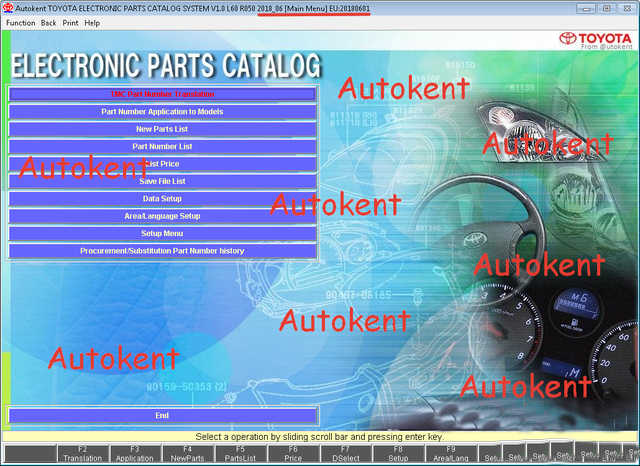Minimize the catalog window
This screenshot has height=466, width=640.
tap(586, 9)
